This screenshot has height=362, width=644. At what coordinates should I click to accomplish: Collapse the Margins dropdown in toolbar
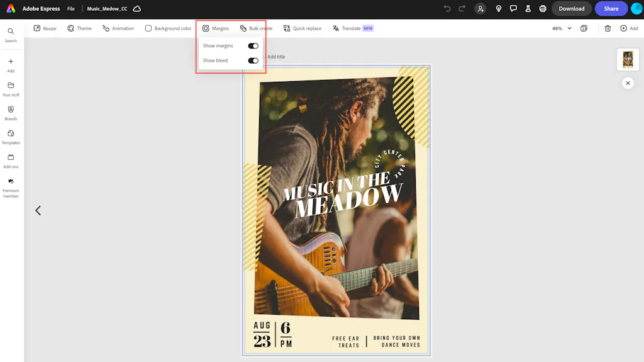215,28
